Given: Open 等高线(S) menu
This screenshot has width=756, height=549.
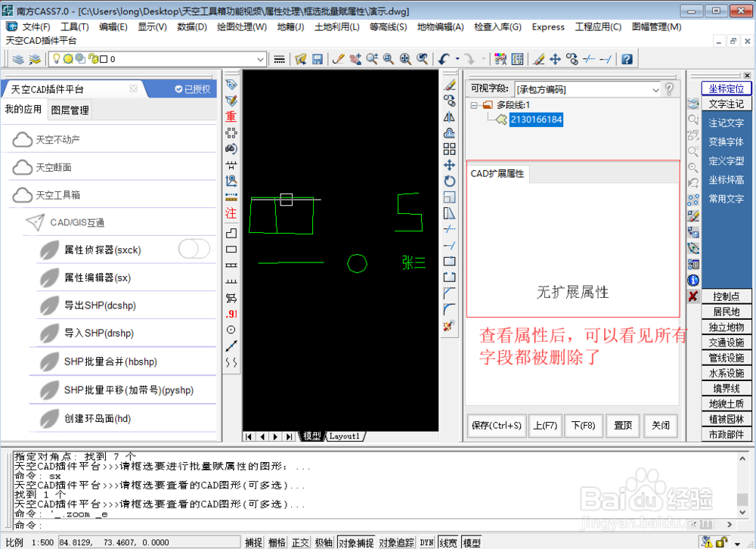Looking at the screenshot, I should pos(388,26).
